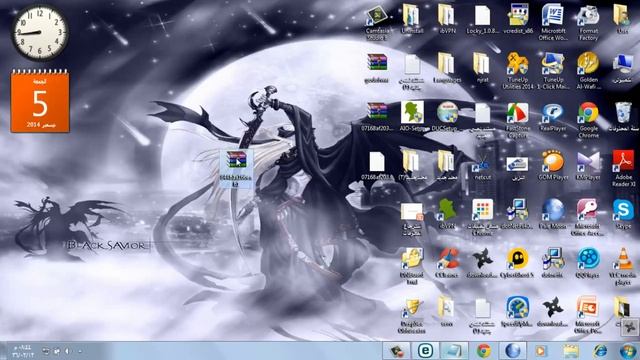Click the ESET icon in the taskbar

[425, 350]
